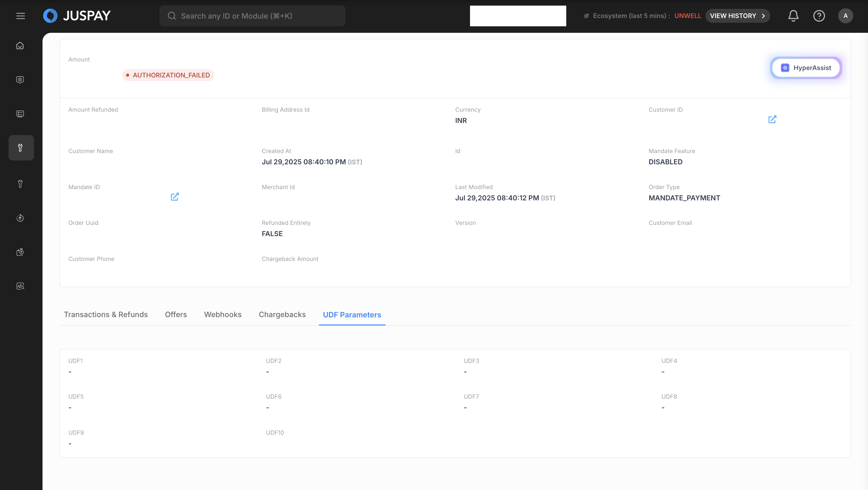Open the box-shaped sidebar icon
The image size is (868, 490).
pos(20,79)
